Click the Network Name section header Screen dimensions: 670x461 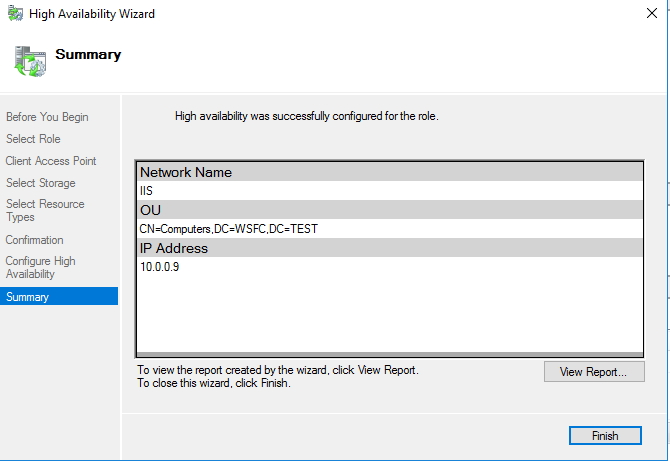(186, 172)
